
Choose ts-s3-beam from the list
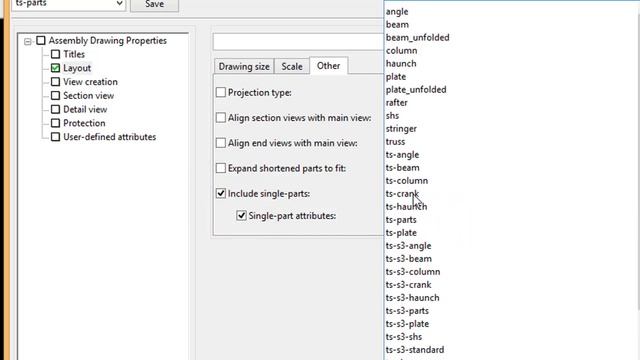409,259
